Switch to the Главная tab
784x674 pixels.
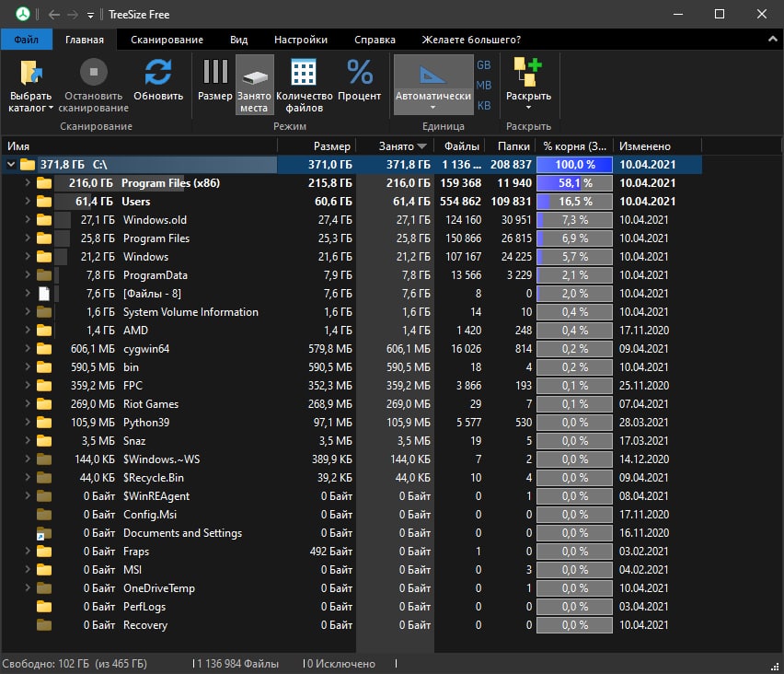(85, 40)
